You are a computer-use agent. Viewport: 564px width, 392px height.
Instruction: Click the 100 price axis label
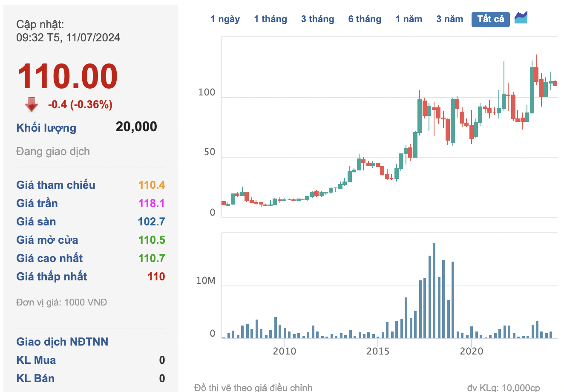[x=207, y=92]
